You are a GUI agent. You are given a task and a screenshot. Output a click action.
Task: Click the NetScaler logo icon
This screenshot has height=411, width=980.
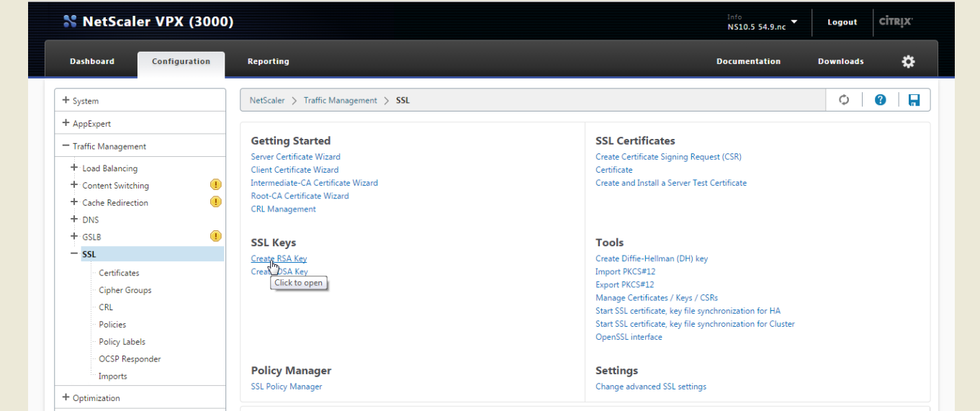(70, 22)
